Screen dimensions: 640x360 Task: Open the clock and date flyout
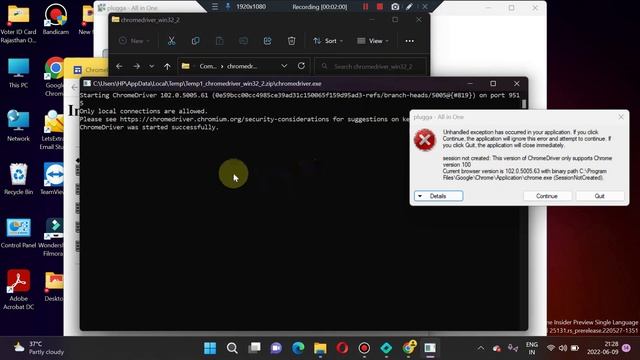603,348
